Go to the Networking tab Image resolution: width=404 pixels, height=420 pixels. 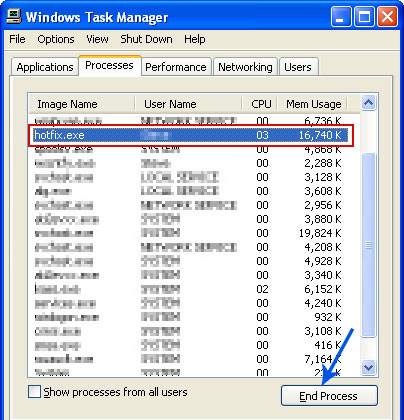[x=245, y=67]
